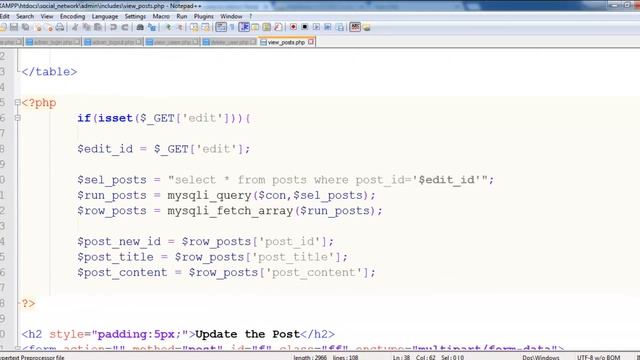Start macro recording with red record icon
This screenshot has width=640, height=360.
click(x=293, y=27)
